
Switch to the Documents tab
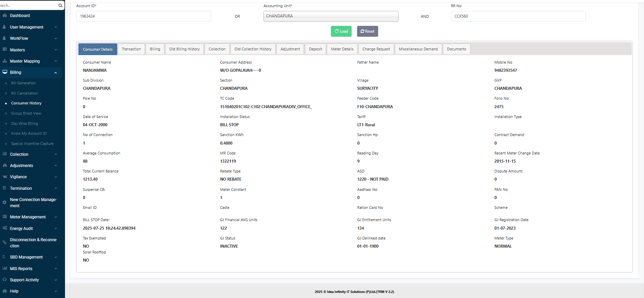coord(456,49)
